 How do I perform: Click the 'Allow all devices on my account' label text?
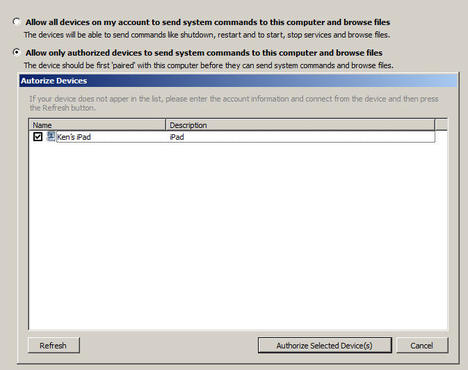coord(208,22)
